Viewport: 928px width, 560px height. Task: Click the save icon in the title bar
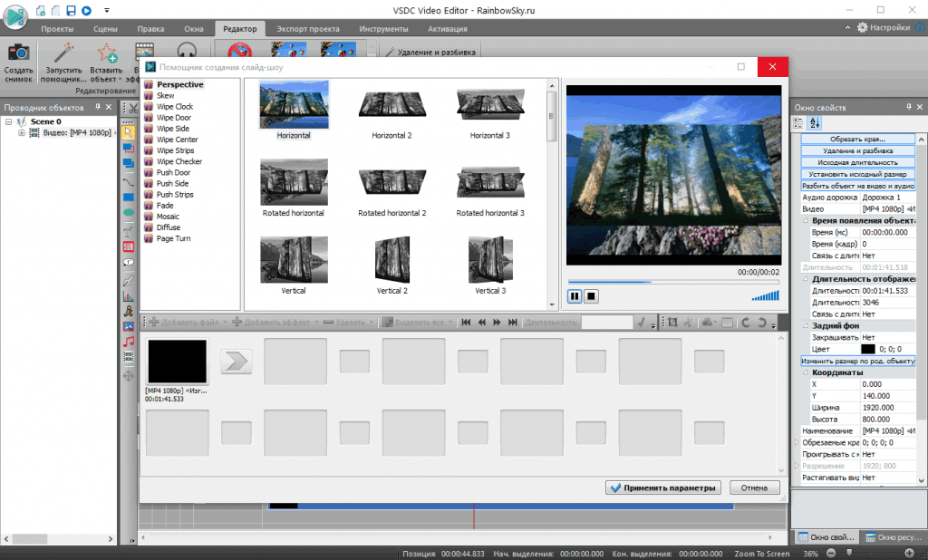pyautogui.click(x=71, y=10)
